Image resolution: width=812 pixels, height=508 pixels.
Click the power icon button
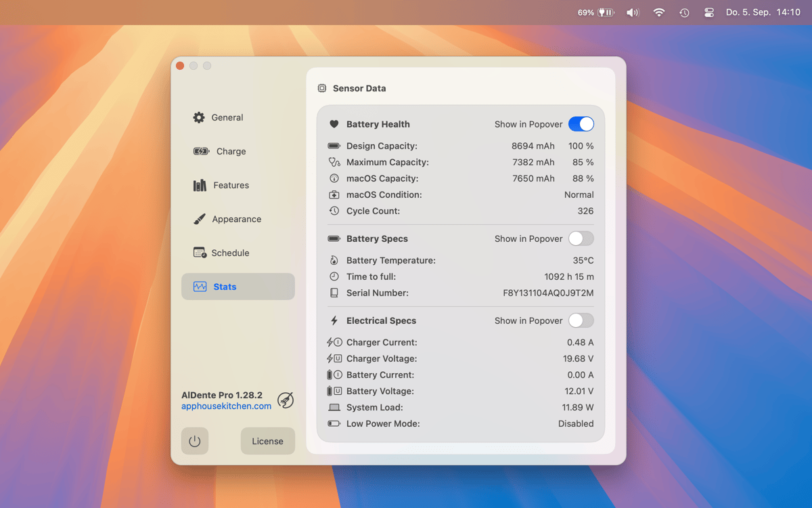coord(195,441)
